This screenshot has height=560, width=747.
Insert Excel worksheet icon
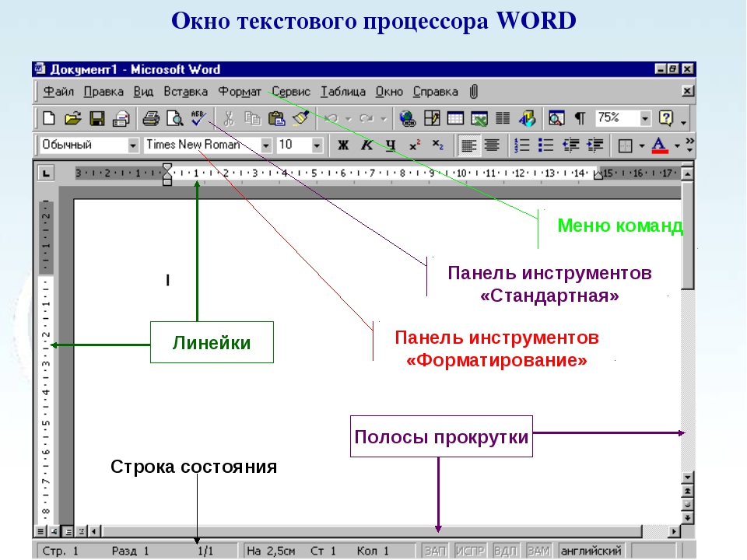(x=479, y=117)
